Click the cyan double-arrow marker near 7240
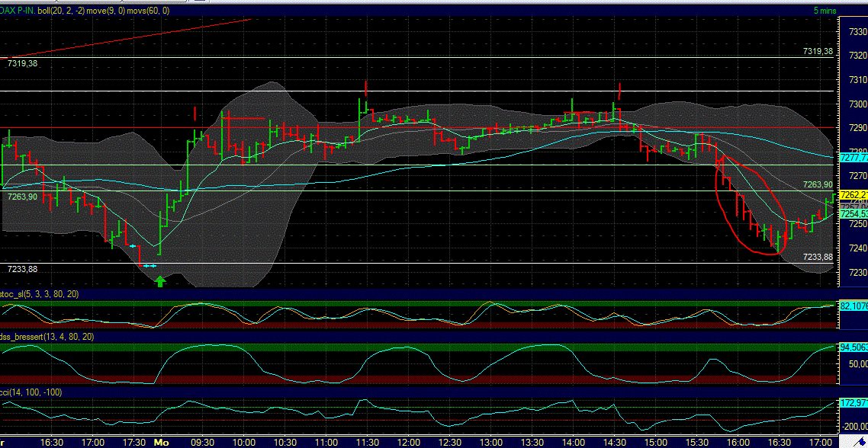 point(134,247)
